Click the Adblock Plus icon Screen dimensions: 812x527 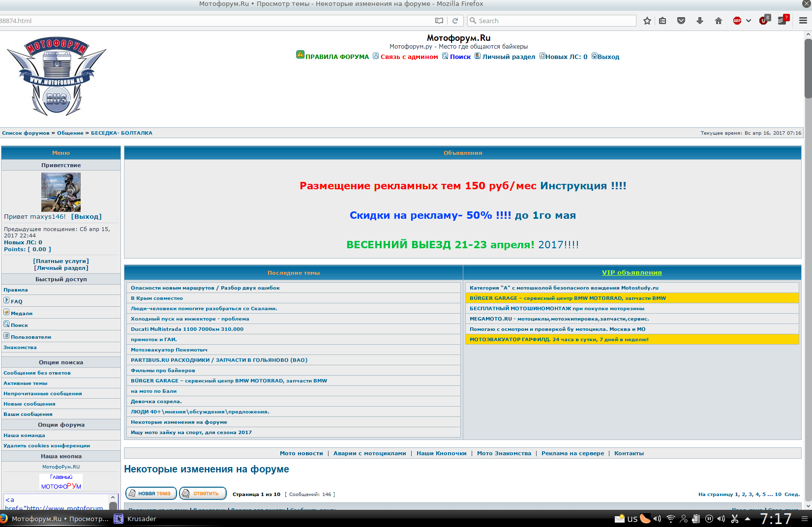pyautogui.click(x=737, y=21)
